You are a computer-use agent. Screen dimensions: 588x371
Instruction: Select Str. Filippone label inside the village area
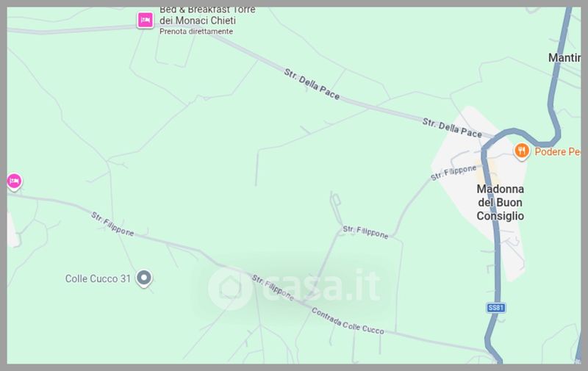[x=453, y=173]
